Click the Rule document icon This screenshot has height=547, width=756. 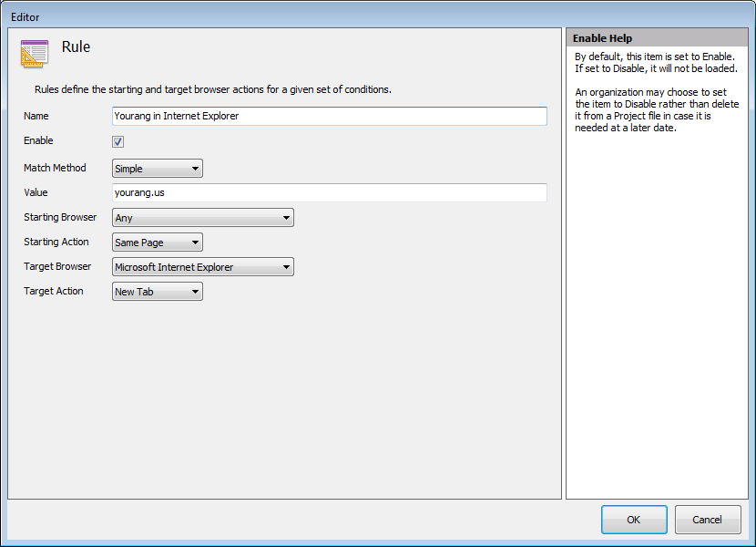click(x=34, y=53)
